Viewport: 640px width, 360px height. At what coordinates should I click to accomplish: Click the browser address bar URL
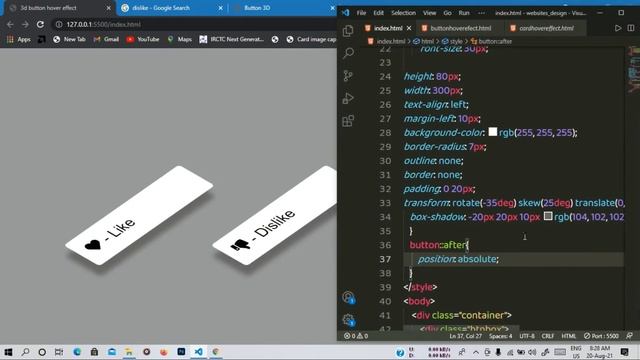click(103, 24)
